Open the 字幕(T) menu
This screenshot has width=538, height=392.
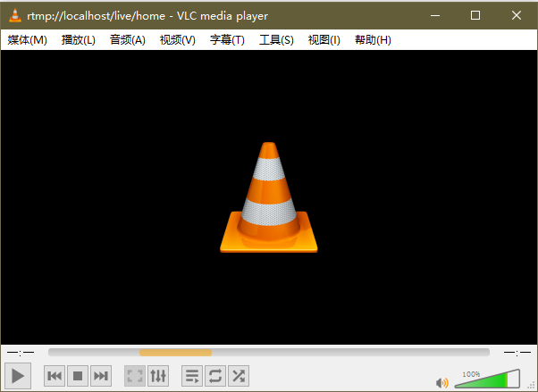pos(227,40)
